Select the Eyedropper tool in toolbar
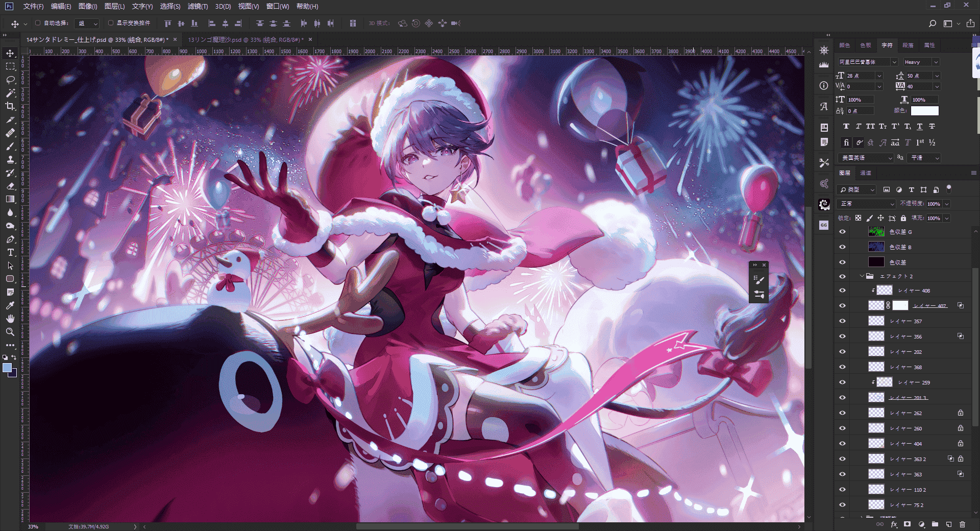The height and width of the screenshot is (531, 980). 10,305
